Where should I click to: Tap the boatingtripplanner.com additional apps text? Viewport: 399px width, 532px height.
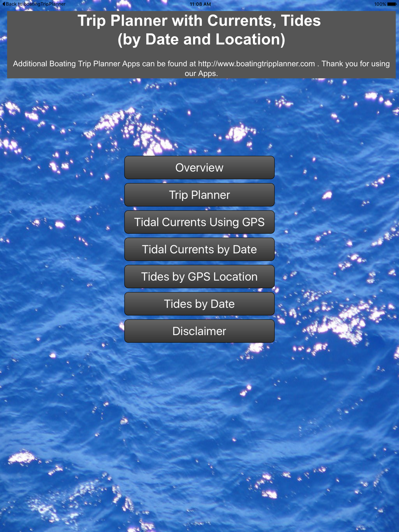click(201, 69)
